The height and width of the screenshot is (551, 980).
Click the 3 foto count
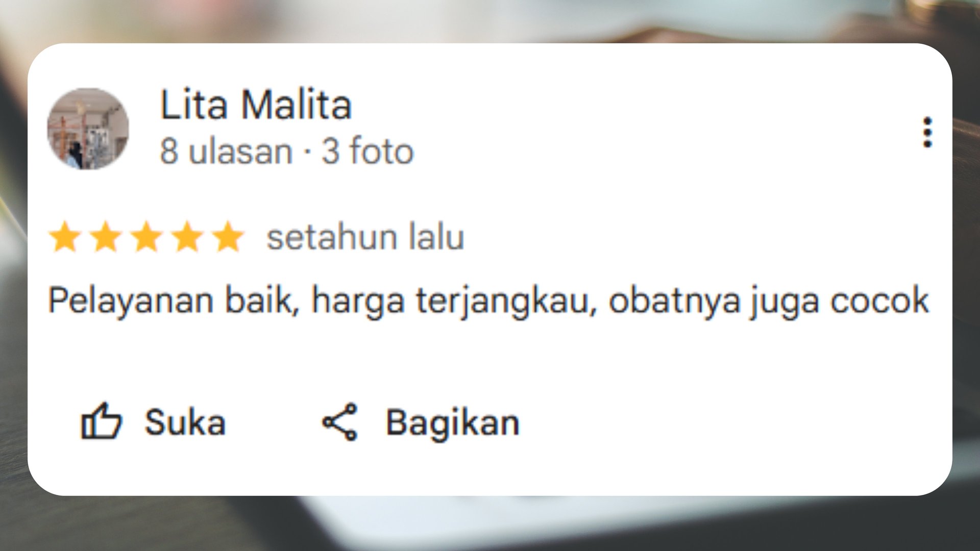click(367, 151)
